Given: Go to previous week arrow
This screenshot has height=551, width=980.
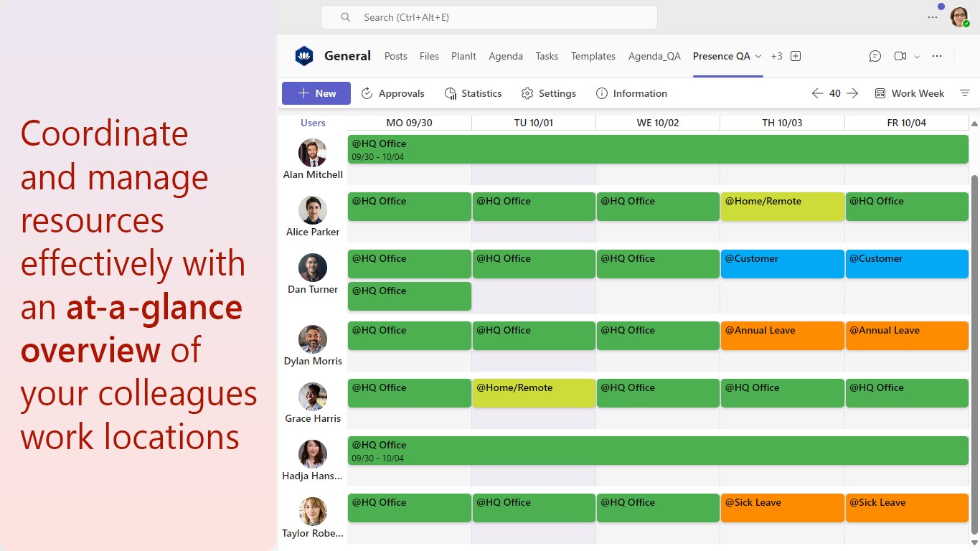Looking at the screenshot, I should click(817, 93).
